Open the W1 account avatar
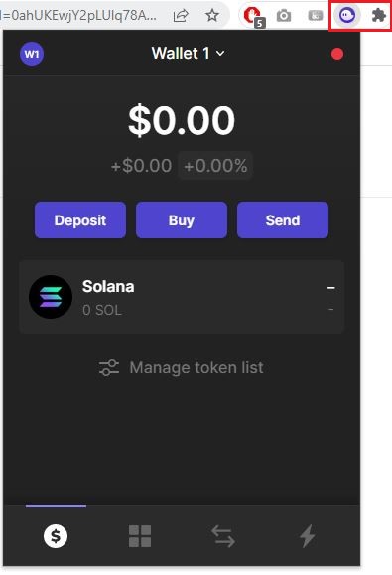The width and height of the screenshot is (392, 575). click(32, 54)
